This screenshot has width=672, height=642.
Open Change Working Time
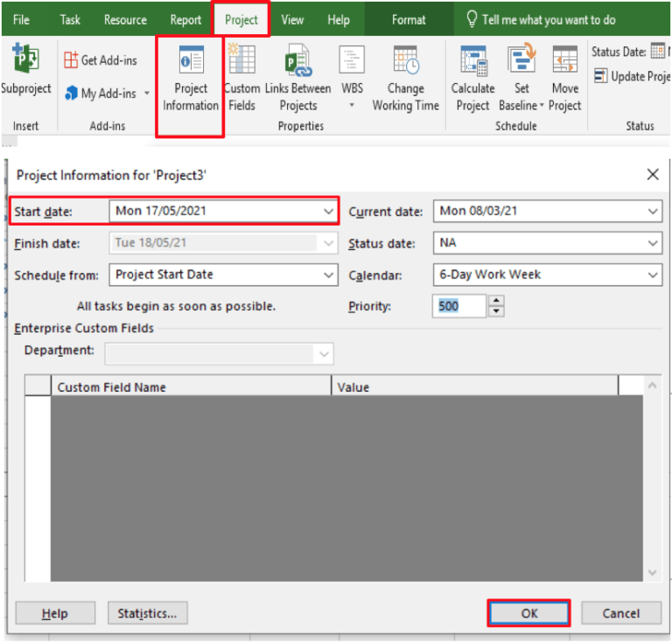coord(405,63)
